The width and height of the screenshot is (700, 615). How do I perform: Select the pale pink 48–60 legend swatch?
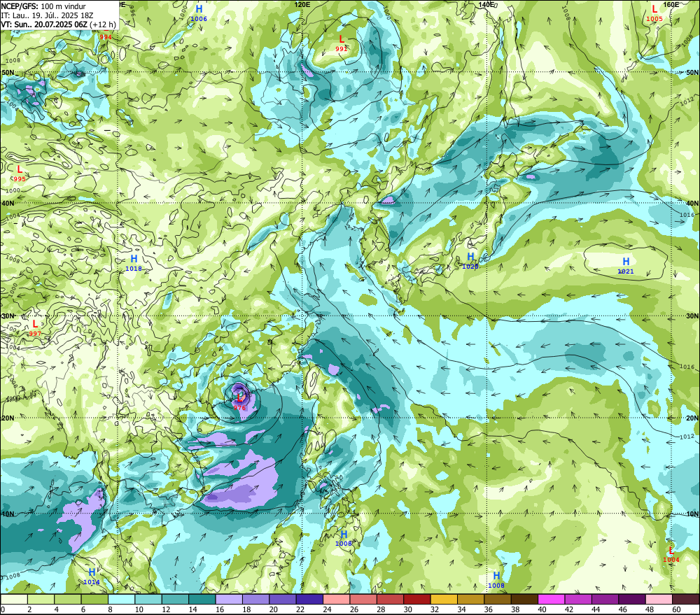(x=659, y=599)
